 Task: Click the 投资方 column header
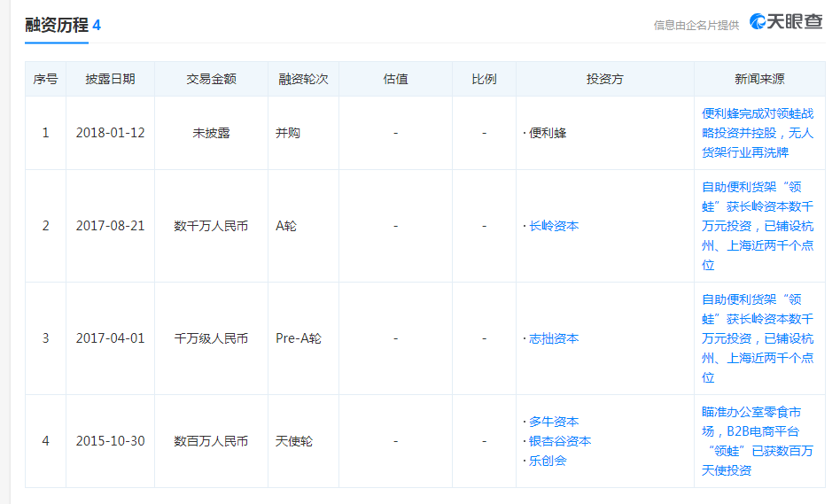(x=605, y=79)
